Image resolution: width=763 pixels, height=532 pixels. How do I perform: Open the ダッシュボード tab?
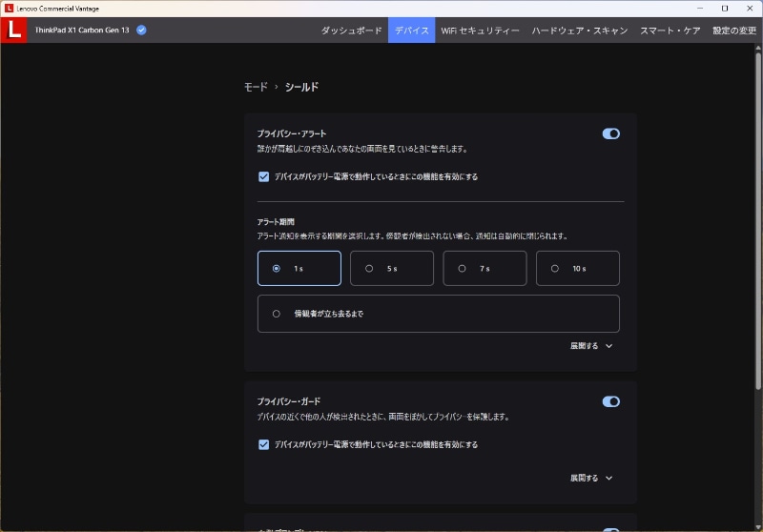pyautogui.click(x=351, y=31)
